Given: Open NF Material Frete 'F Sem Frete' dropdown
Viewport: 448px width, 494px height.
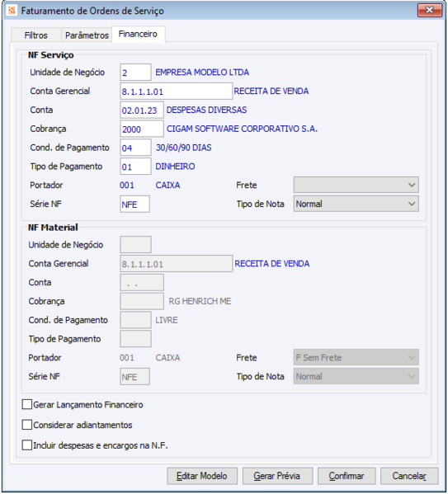Looking at the screenshot, I should (x=356, y=358).
